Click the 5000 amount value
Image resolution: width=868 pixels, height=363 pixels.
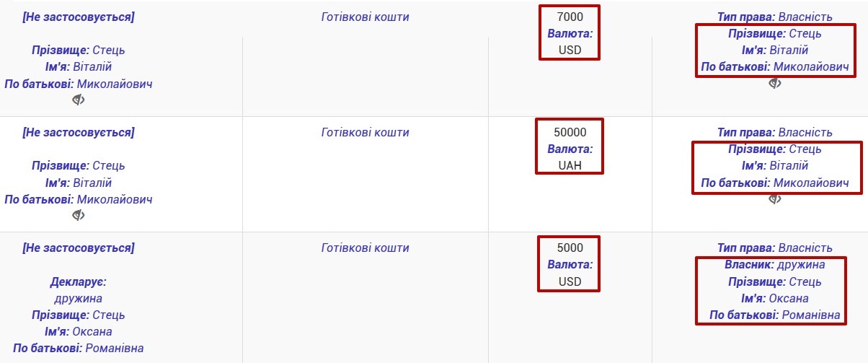click(x=570, y=248)
